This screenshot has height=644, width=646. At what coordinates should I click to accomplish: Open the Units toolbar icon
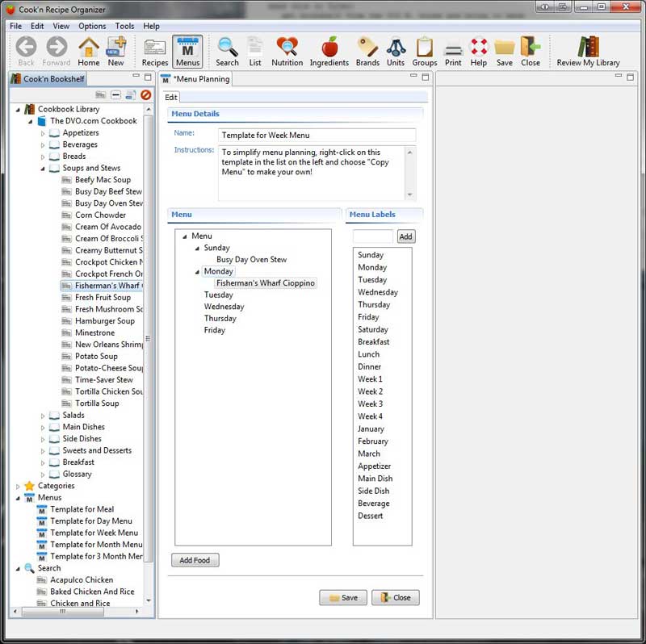coord(396,52)
